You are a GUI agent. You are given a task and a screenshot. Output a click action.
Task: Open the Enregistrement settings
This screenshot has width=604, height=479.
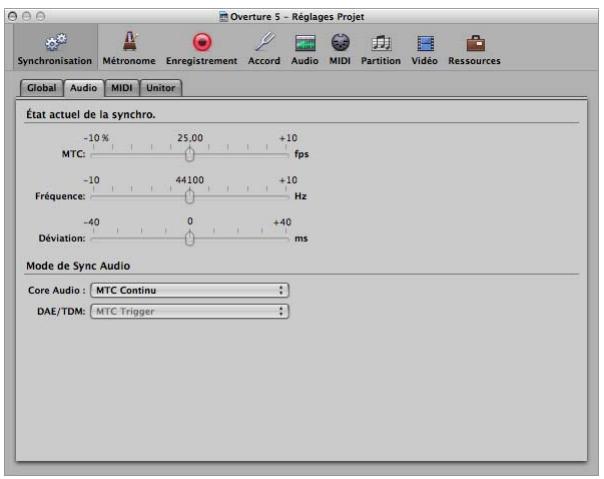pos(201,48)
